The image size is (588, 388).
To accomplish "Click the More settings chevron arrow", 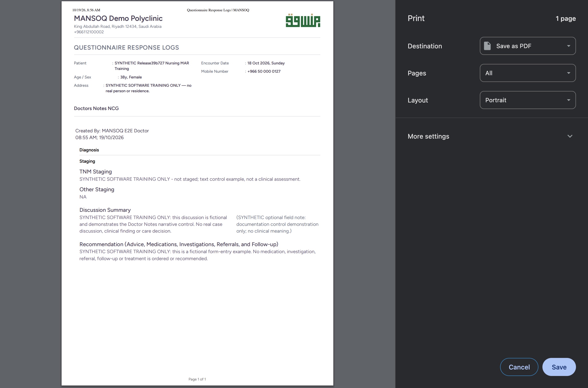I will pyautogui.click(x=570, y=136).
